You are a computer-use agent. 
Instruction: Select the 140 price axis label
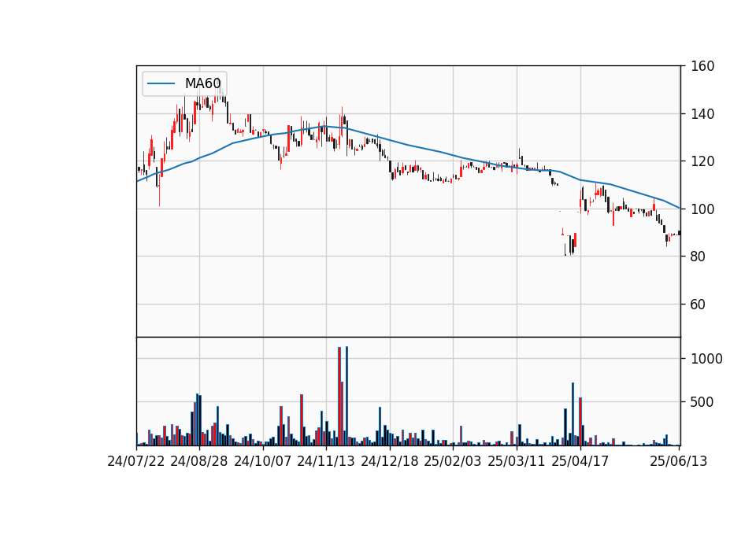coord(702,114)
